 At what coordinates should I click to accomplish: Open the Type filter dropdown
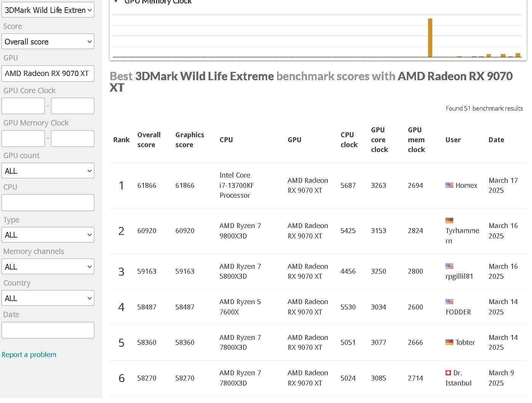coord(48,235)
